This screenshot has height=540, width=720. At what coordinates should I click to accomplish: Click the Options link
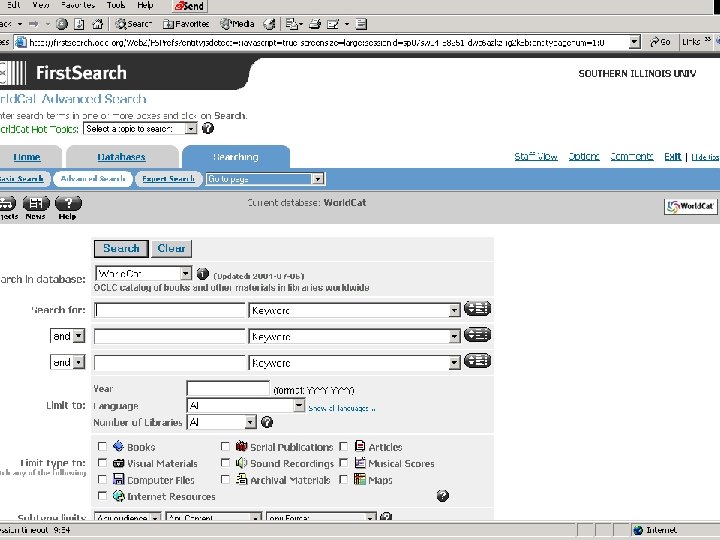tap(584, 157)
